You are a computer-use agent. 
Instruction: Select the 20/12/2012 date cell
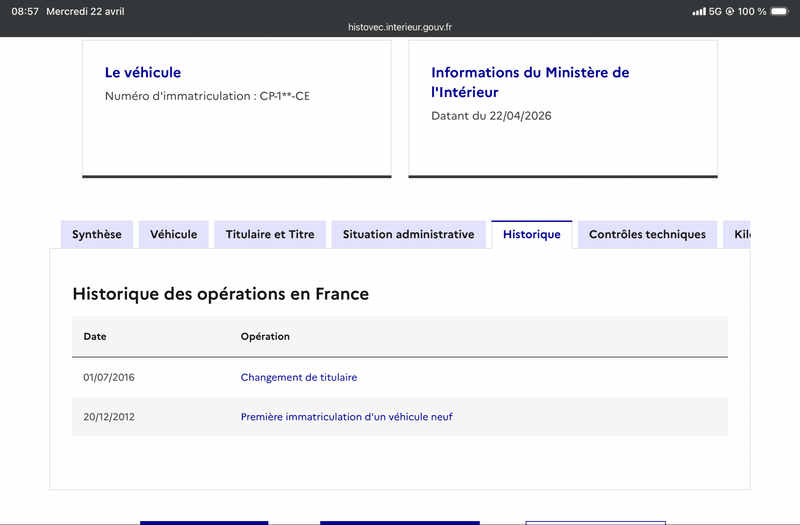(109, 417)
